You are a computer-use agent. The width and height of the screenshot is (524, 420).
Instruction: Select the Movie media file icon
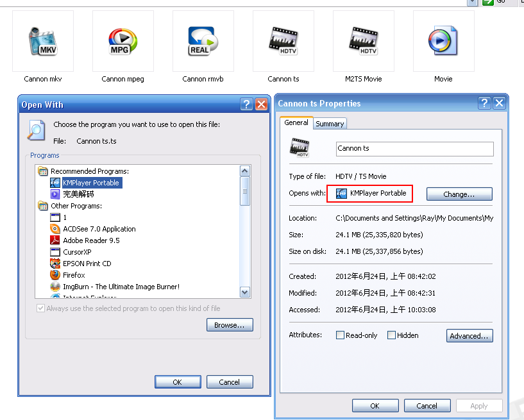(443, 41)
